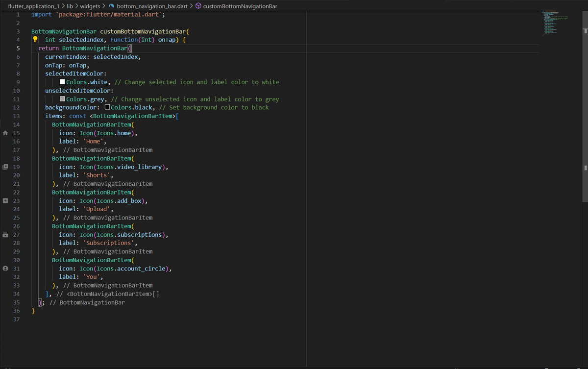Click 'Icons.subscriptions' on line 27

(129, 234)
